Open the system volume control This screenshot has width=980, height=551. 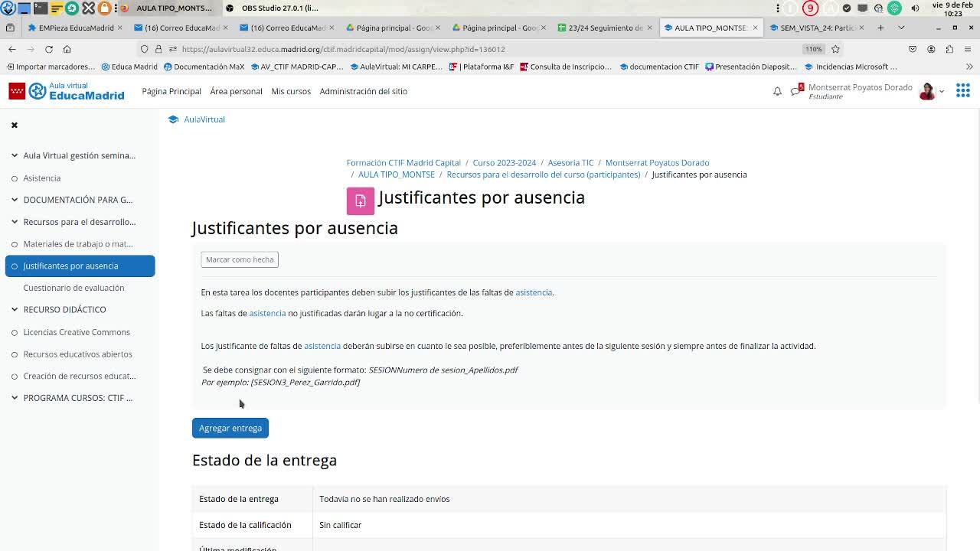[915, 8]
